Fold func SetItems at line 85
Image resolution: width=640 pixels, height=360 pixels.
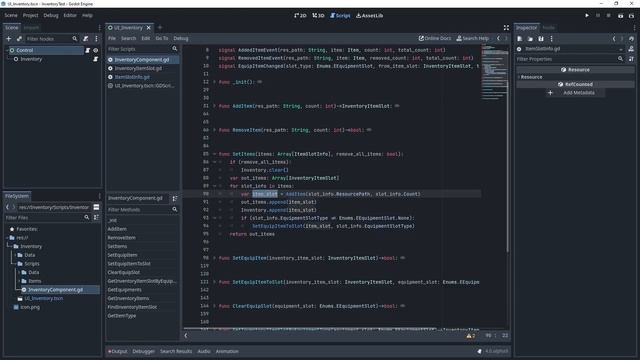point(215,154)
